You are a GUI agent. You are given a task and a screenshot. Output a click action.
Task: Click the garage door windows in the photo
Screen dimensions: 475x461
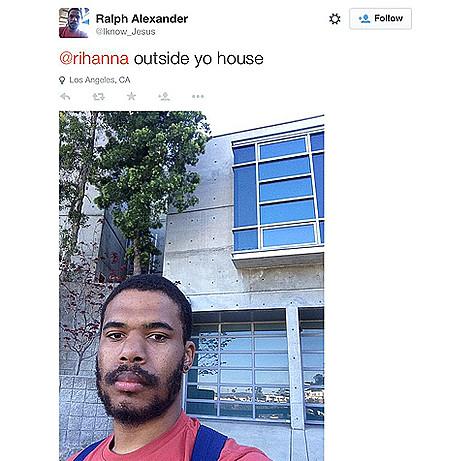tap(255, 370)
